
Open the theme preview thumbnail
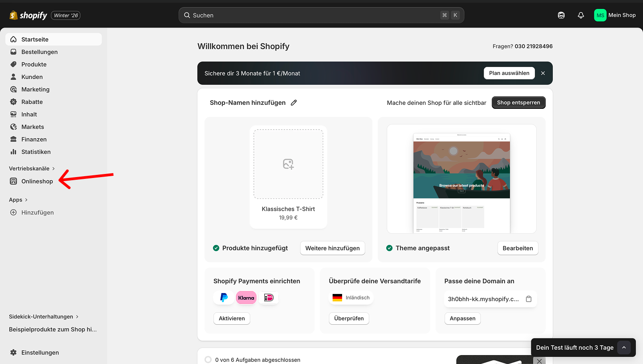pos(462,179)
